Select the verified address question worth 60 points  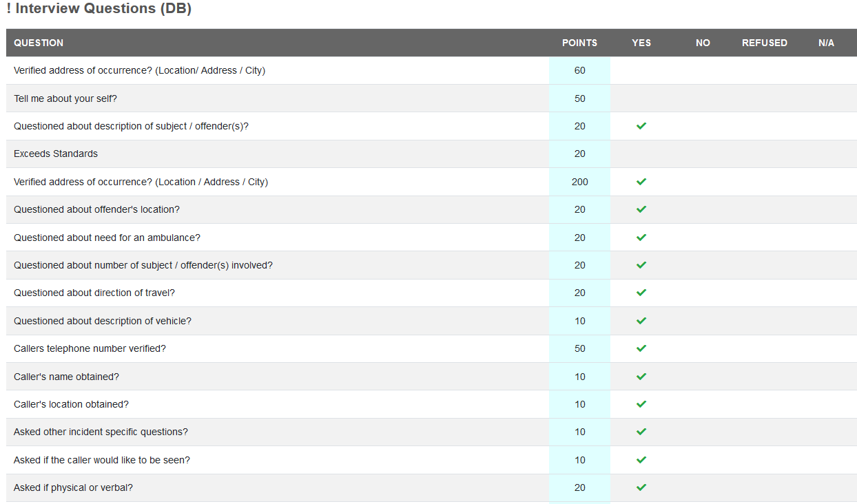coord(139,70)
